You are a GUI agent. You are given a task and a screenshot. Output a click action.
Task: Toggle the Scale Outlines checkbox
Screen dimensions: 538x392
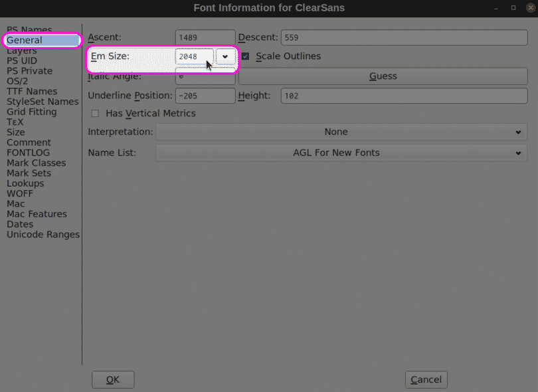coord(245,56)
